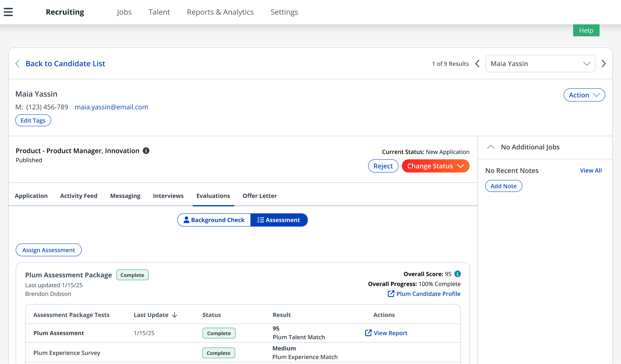
Task: Open the Action dropdown menu
Action: point(584,95)
